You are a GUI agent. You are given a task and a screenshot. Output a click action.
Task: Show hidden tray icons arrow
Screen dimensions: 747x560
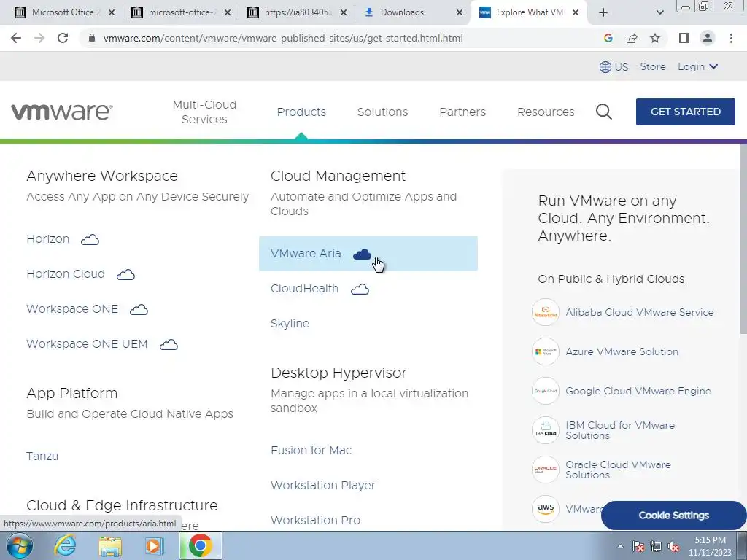620,547
